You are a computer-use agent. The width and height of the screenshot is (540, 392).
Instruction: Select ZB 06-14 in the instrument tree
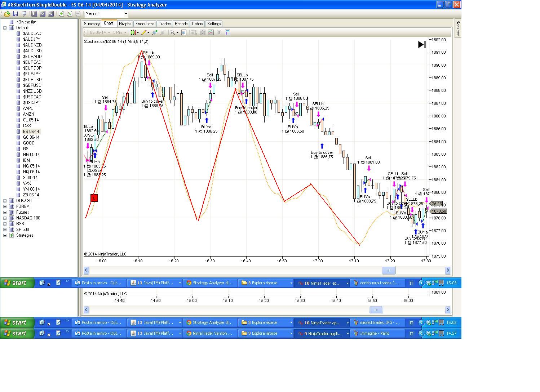[x=31, y=195]
